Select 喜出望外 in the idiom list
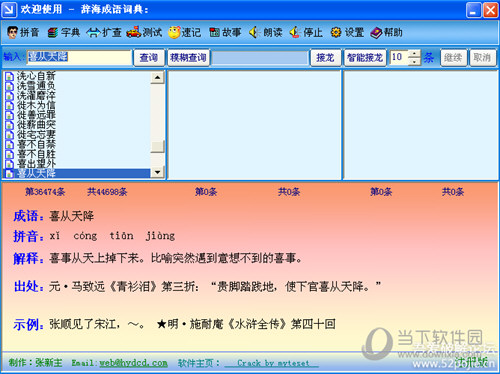500x374 pixels. click(36, 164)
